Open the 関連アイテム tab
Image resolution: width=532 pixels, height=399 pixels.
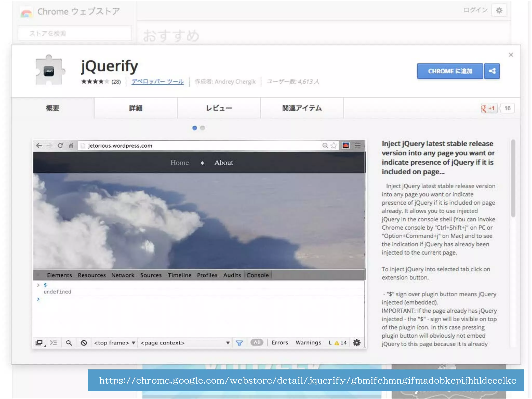[302, 108]
